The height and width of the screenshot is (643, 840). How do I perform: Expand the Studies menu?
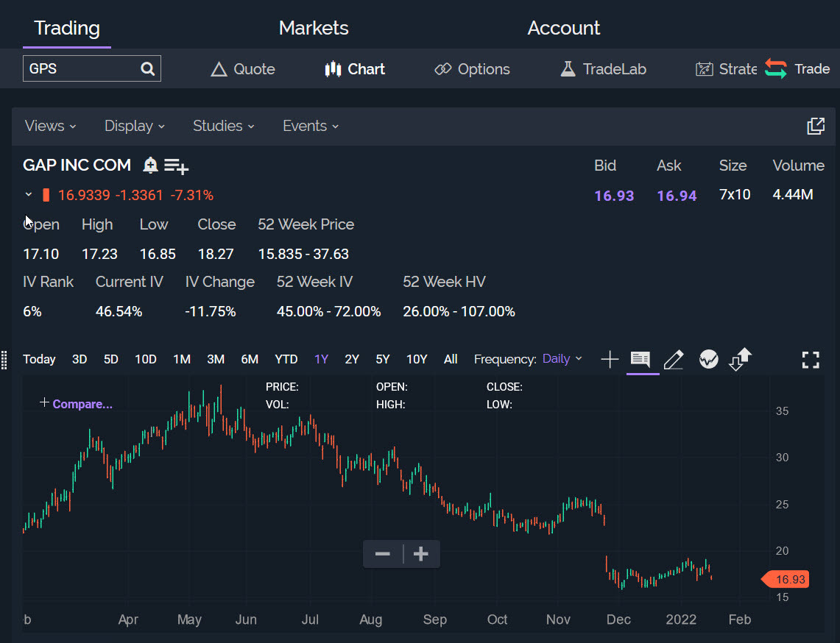[x=223, y=126]
